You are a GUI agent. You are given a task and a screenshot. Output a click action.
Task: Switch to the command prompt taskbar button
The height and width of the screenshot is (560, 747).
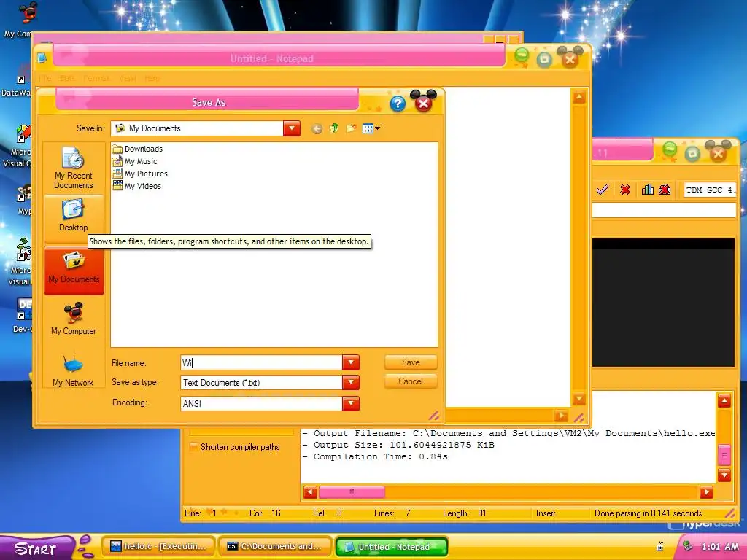pos(274,547)
